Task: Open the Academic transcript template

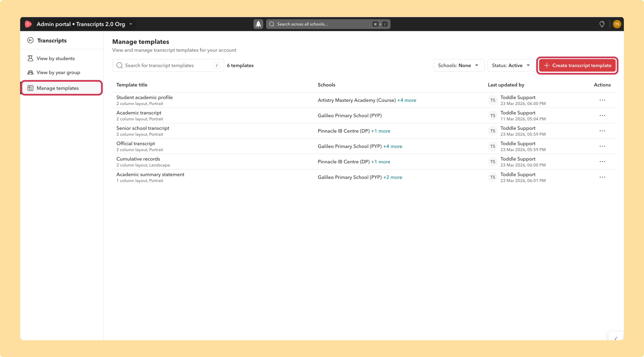Action: point(139,113)
